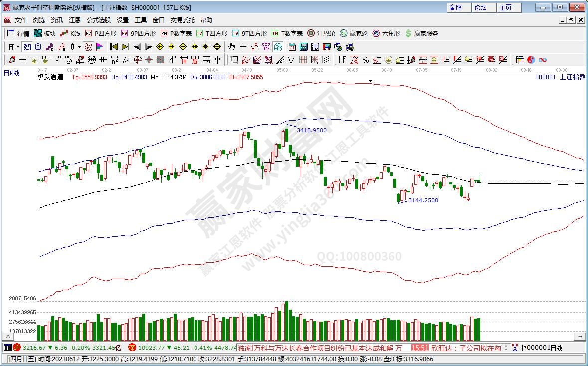The height and width of the screenshot is (366, 588).
Task: Select the hand pan tool
Action: tap(231, 47)
